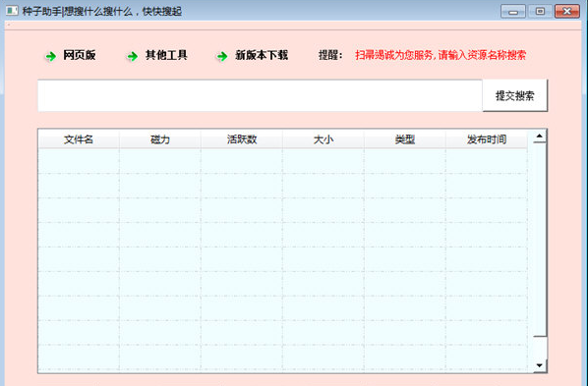This screenshot has height=386, width=588.
Task: Click the results list scroll-down arrow
Action: click(539, 365)
